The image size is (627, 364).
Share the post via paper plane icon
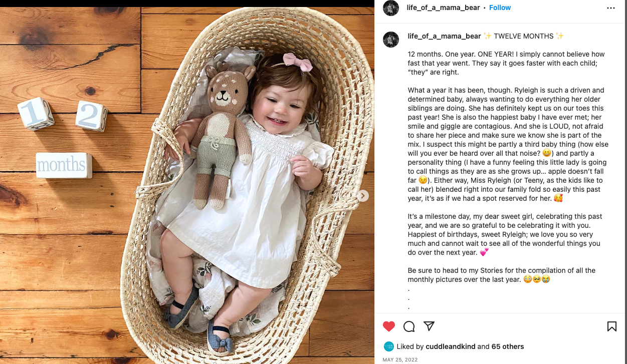pos(429,326)
